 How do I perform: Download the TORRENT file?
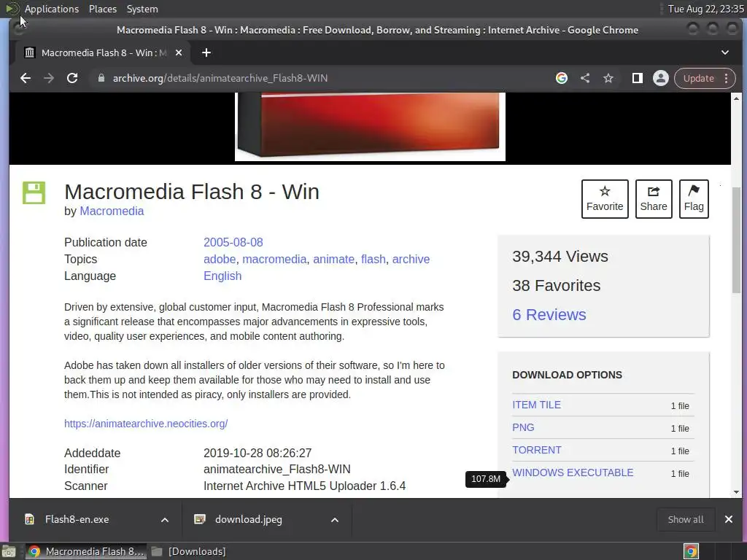(x=536, y=450)
